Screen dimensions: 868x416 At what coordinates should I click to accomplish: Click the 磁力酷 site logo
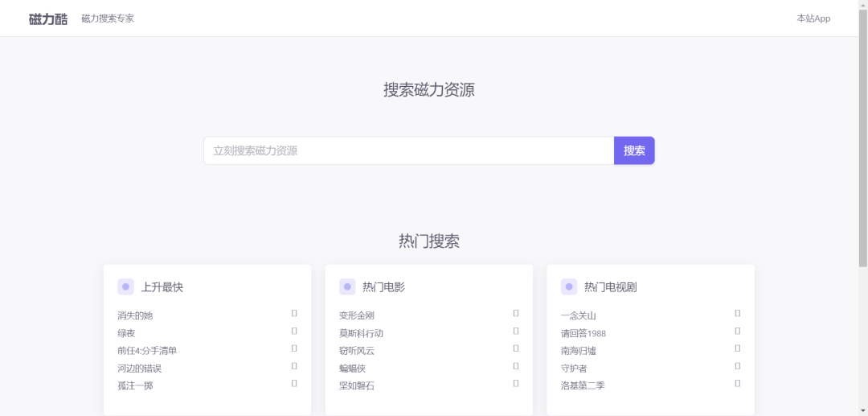coord(48,19)
